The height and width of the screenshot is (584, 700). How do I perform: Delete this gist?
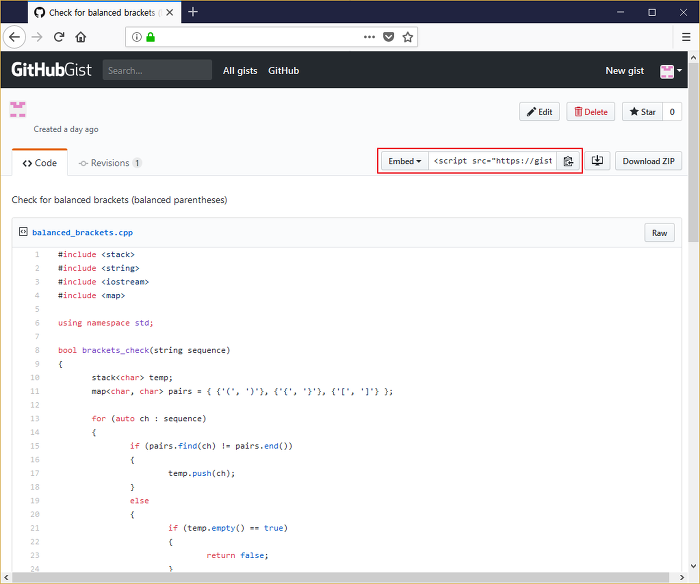591,112
